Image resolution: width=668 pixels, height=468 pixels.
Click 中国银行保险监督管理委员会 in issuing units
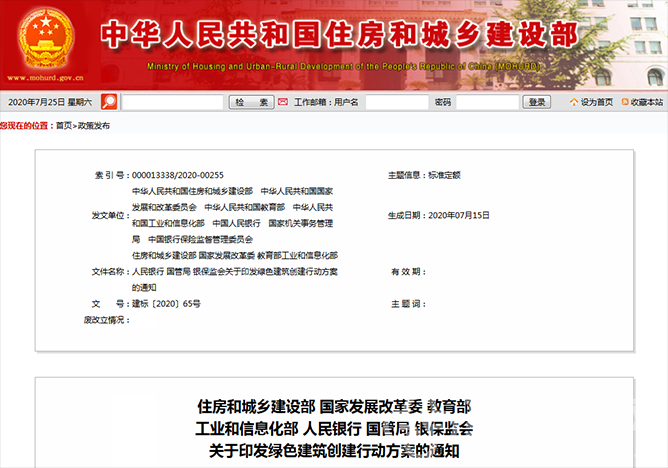click(x=200, y=239)
